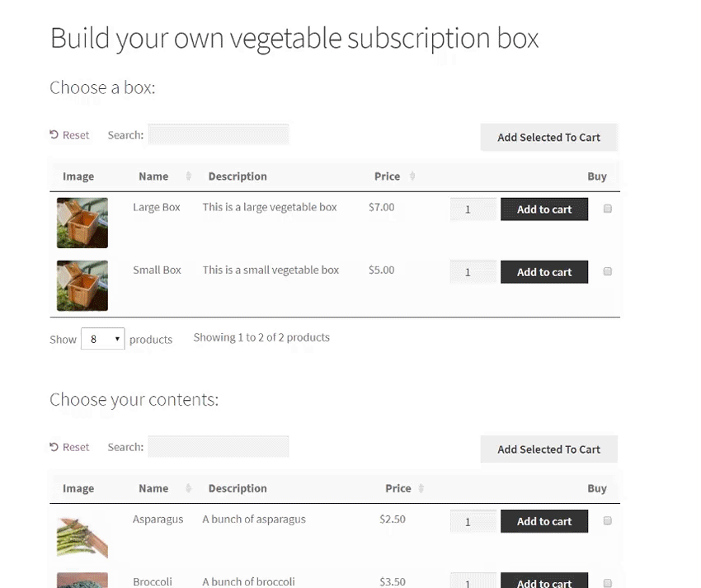The image size is (701, 588).
Task: Click Add Selected To Cart above the contents
Action: pos(548,449)
